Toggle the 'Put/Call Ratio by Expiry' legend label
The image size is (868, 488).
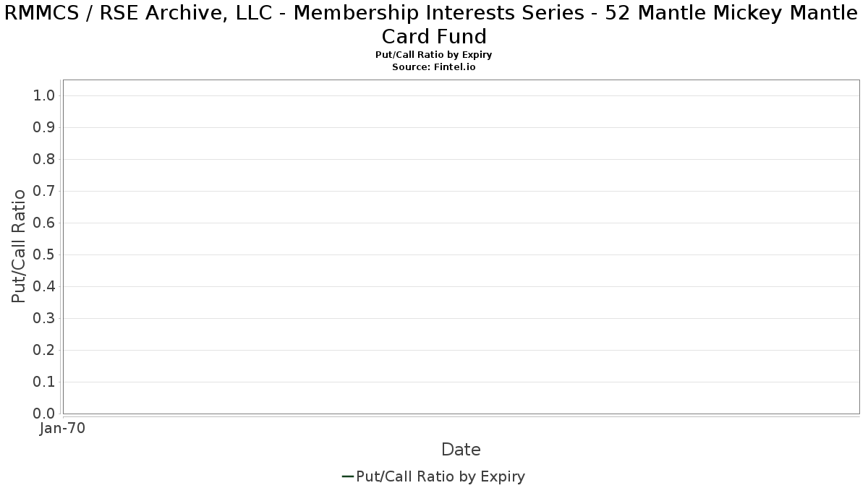[x=441, y=476]
